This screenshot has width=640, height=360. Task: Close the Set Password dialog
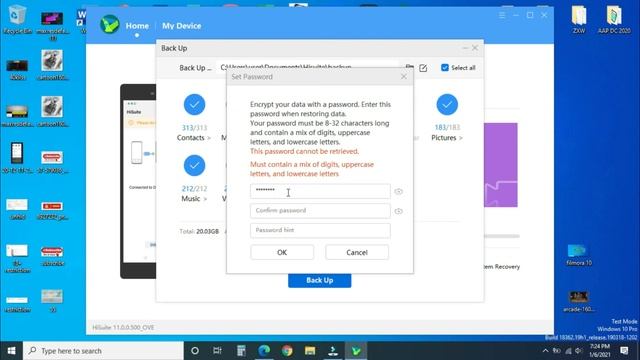coord(404,77)
